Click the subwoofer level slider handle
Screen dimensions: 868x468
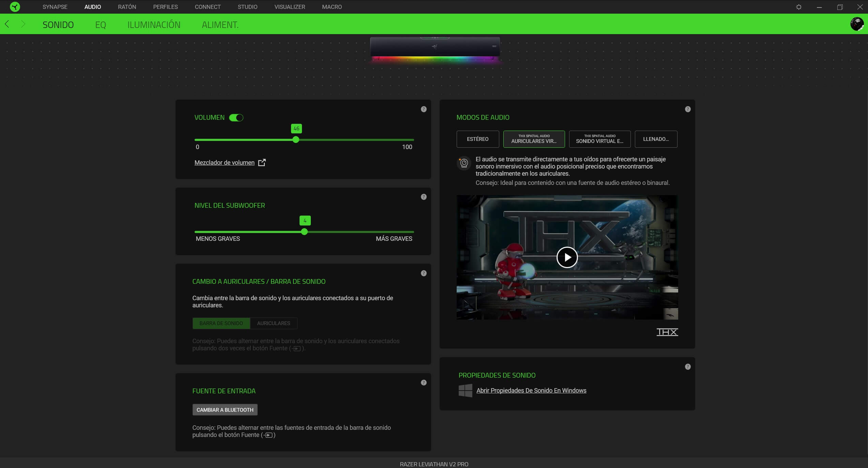[304, 232]
